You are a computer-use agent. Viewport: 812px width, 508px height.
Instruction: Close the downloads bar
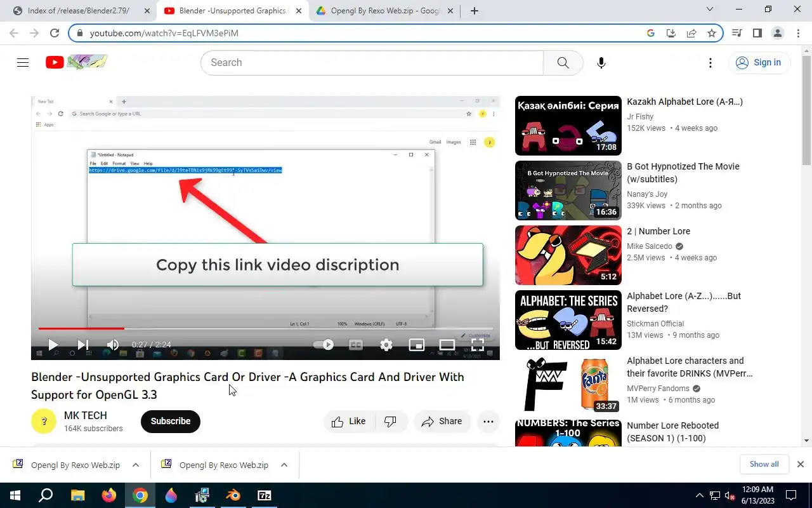[801, 464]
